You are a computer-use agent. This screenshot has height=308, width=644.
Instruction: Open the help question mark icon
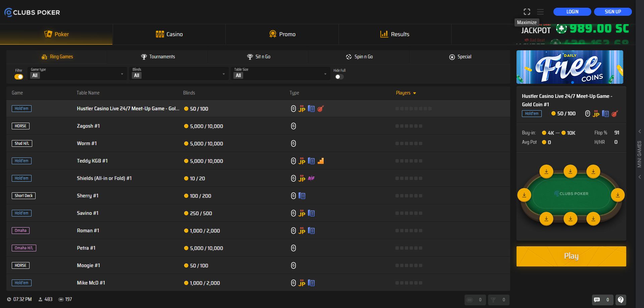point(621,300)
